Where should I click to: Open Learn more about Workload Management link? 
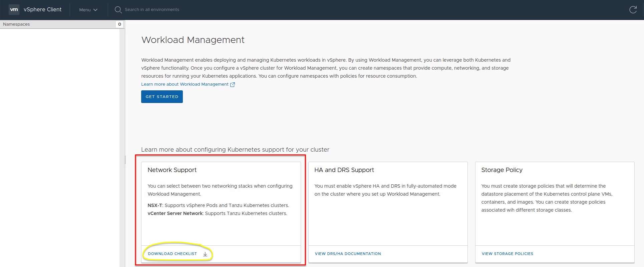coord(185,84)
